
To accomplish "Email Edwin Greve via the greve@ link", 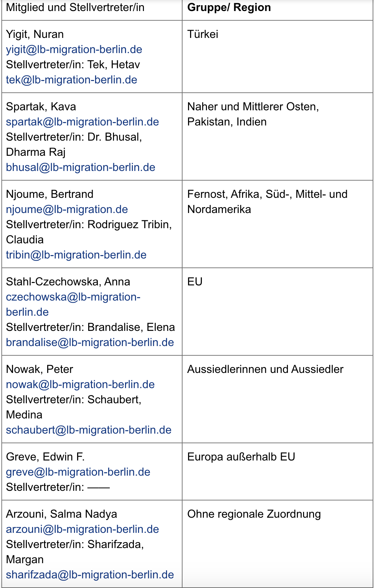I will (x=78, y=472).
